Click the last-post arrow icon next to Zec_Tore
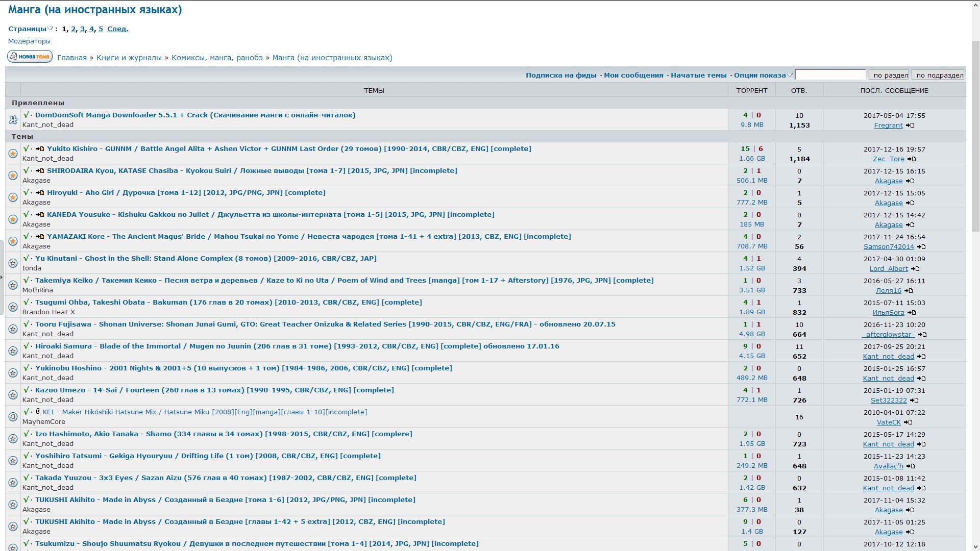The image size is (980, 551). 912,159
